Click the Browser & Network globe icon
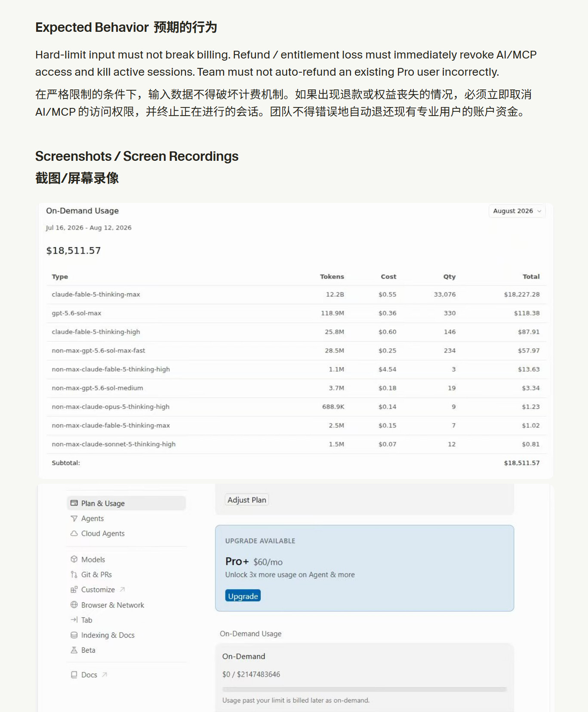Screen dimensions: 588x712 coord(74,605)
